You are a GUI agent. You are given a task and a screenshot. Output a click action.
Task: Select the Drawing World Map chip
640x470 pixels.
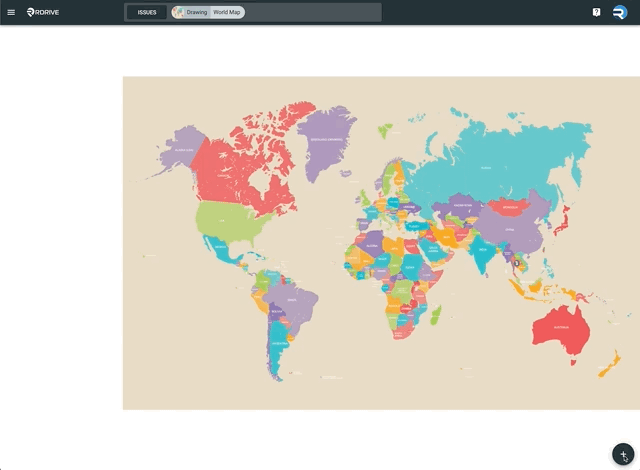point(208,12)
